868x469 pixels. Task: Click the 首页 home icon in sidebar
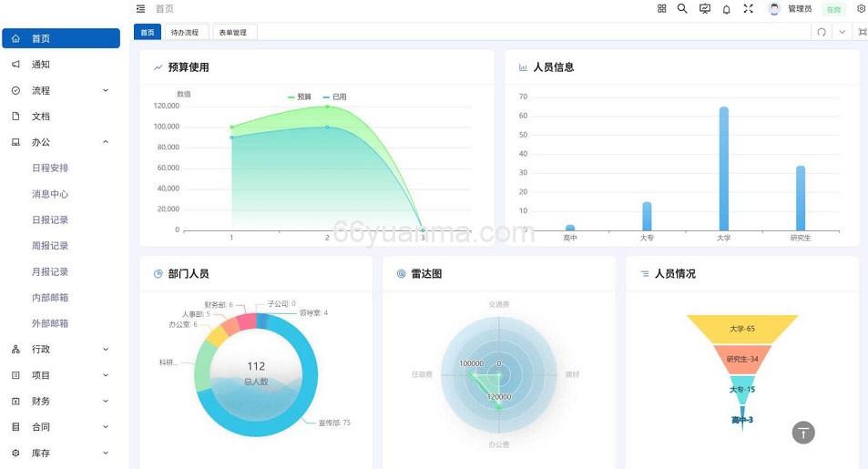point(16,38)
